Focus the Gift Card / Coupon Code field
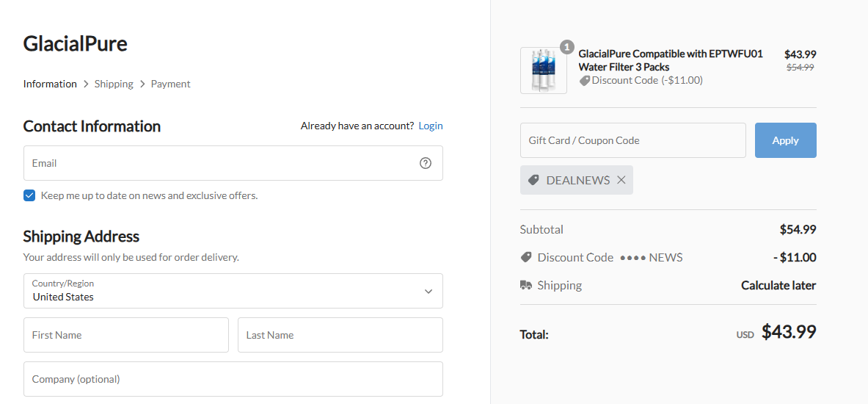The width and height of the screenshot is (868, 404). coord(633,140)
